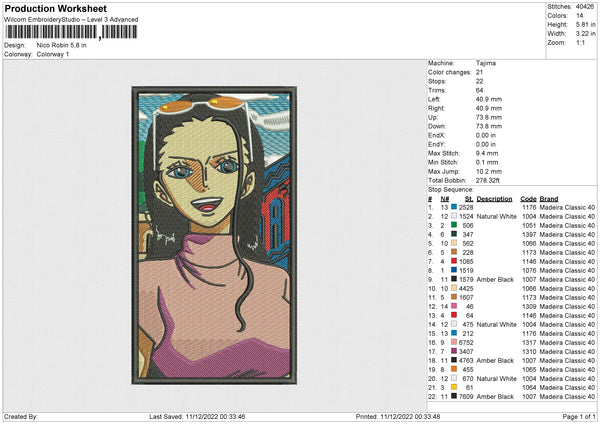The width and height of the screenshot is (600, 424).
Task: Select the blue swatch in stop row 1
Action: tap(454, 207)
